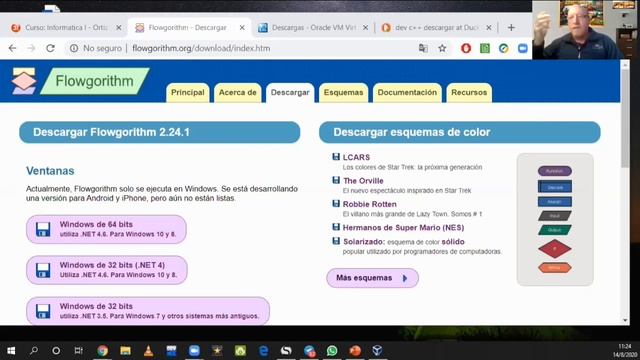This screenshot has height=360, width=640.
Task: Click the purple rounded shape in scheme preview
Action: coord(554,171)
